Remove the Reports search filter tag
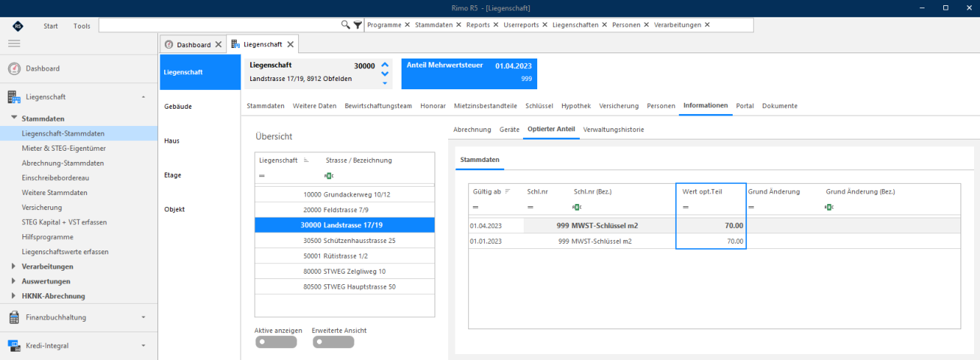Viewport: 980px width, 360px height. point(497,25)
